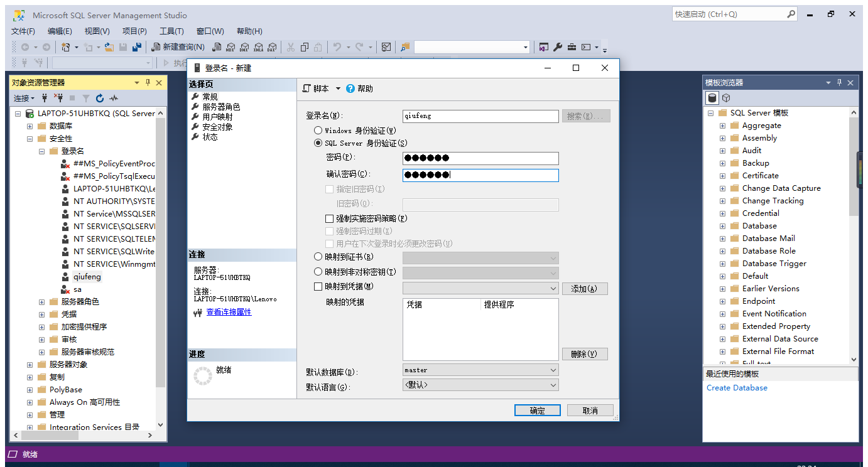Click the Undo icon on the toolbar
The image size is (868, 467).
[338, 46]
